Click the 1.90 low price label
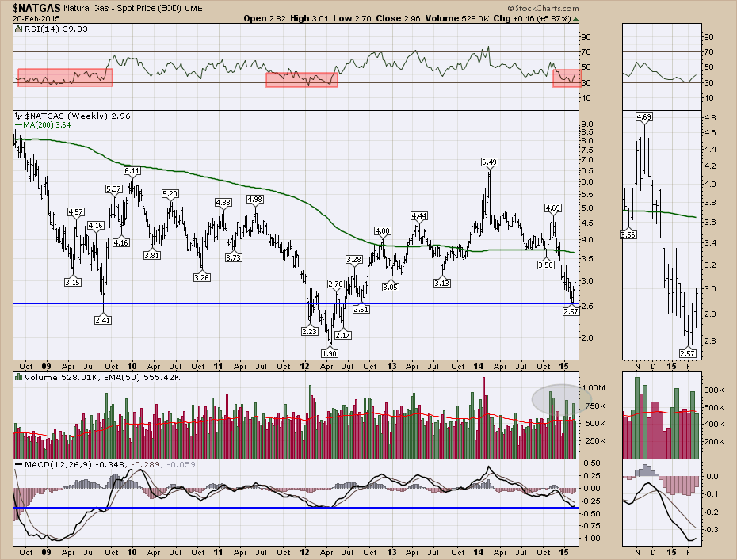 point(330,353)
